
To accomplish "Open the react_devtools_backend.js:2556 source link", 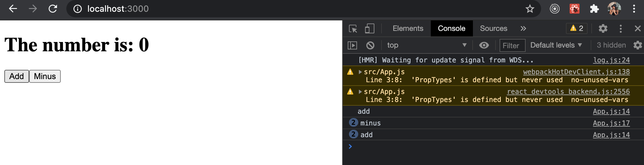I will point(568,91).
